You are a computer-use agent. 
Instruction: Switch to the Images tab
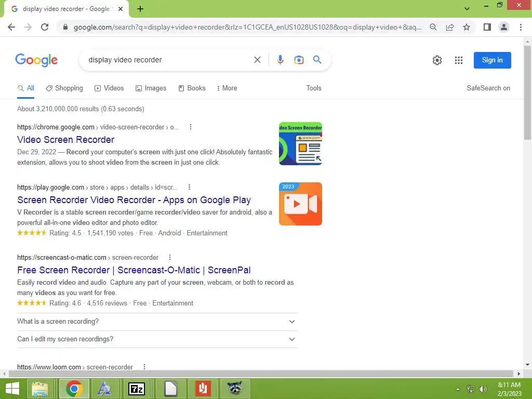click(151, 88)
